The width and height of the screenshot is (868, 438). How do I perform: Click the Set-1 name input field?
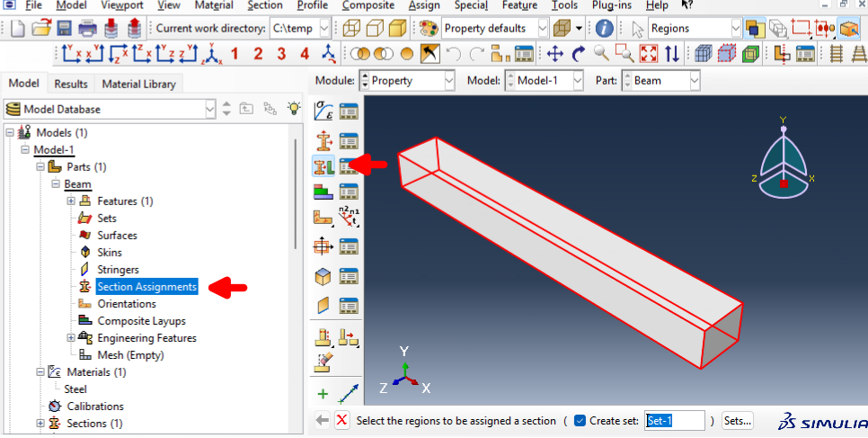coord(674,420)
